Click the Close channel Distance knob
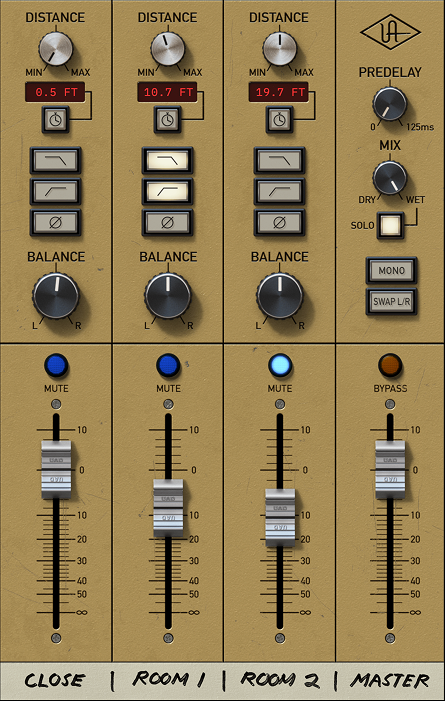The height and width of the screenshot is (701, 445). (x=56, y=49)
